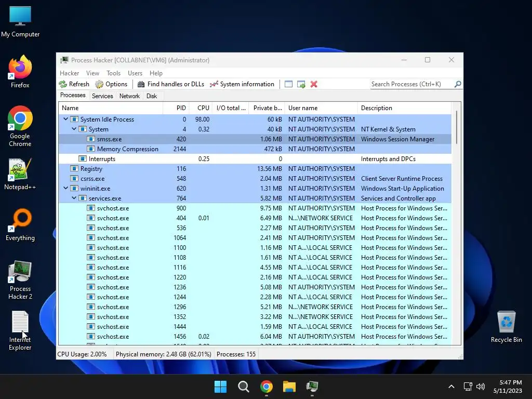Select the Processes tab

pos(73,96)
